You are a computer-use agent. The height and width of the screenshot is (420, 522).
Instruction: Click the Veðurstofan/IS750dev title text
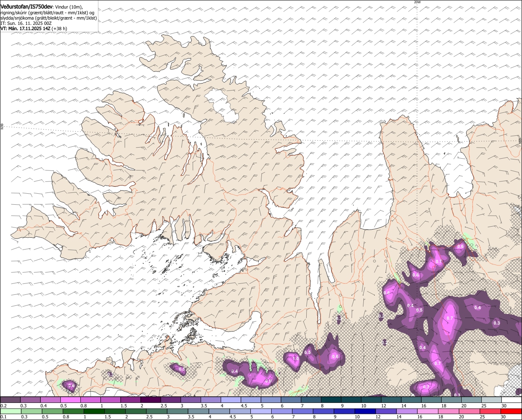pyautogui.click(x=27, y=7)
